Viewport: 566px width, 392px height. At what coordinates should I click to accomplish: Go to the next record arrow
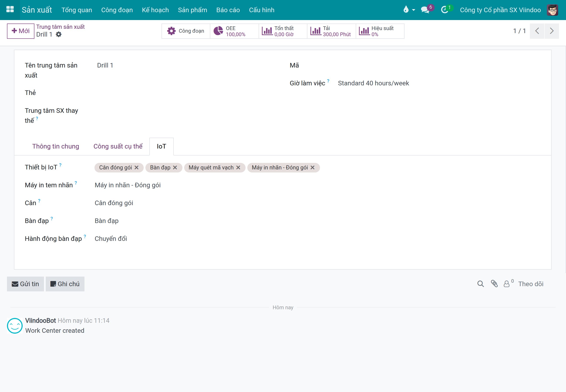pyautogui.click(x=552, y=31)
